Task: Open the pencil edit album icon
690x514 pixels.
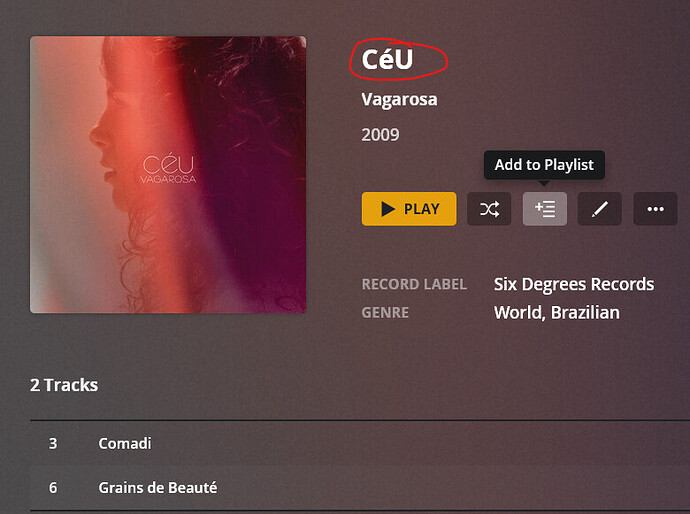Action: (x=599, y=209)
